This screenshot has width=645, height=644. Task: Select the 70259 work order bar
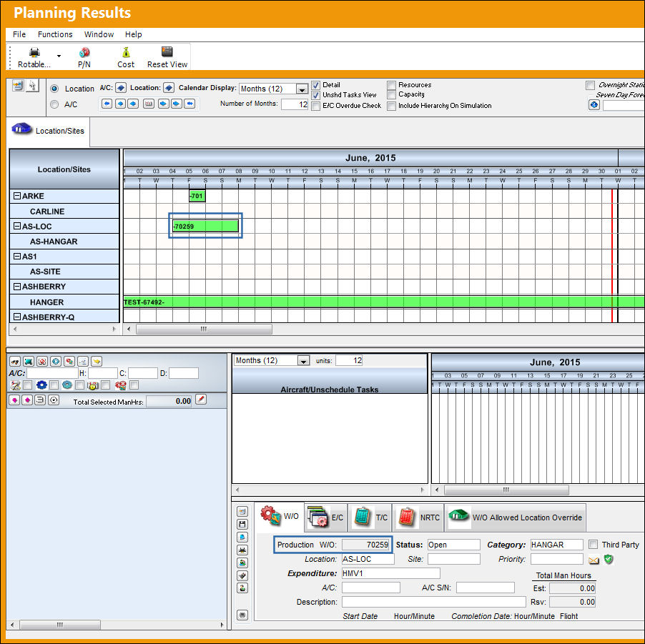(x=205, y=226)
